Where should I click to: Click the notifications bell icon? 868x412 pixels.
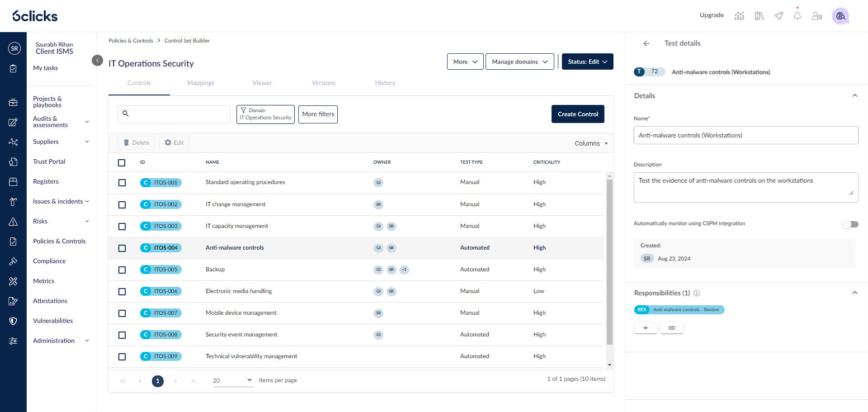coord(797,16)
